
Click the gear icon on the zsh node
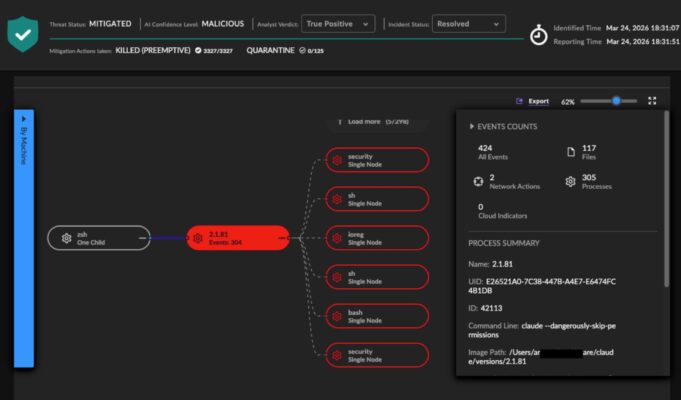(x=66, y=238)
